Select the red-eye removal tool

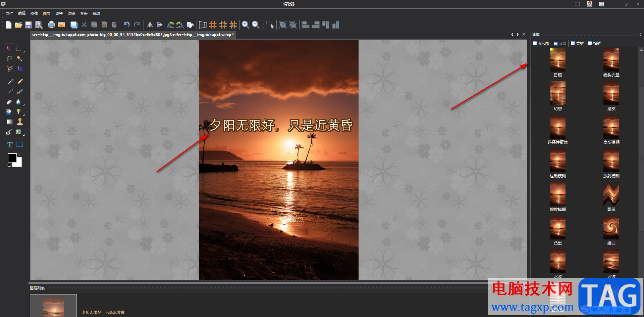tap(9, 132)
